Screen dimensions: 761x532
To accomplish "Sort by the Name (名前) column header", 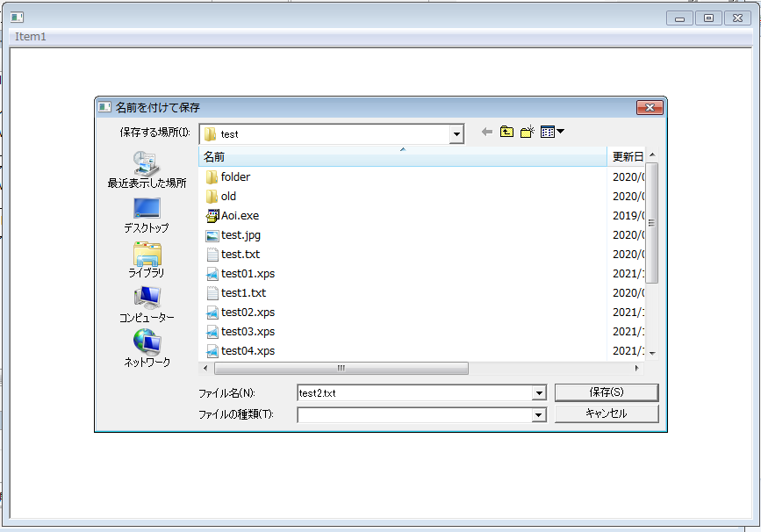I will (x=402, y=157).
